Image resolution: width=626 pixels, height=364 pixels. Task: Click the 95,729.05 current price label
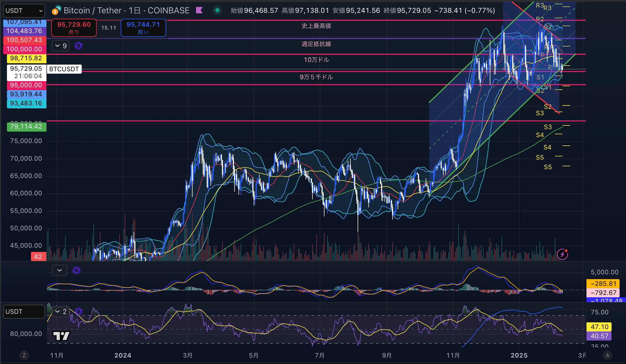click(26, 72)
